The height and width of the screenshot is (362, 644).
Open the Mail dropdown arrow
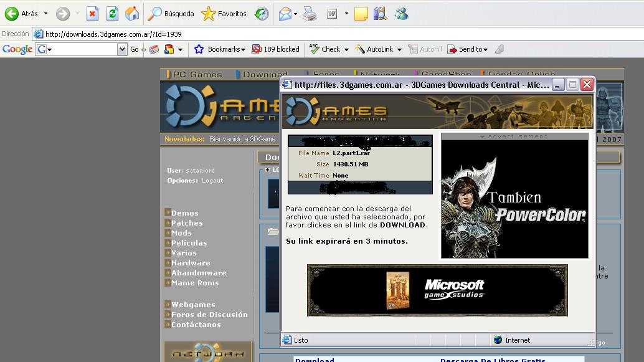pos(295,14)
